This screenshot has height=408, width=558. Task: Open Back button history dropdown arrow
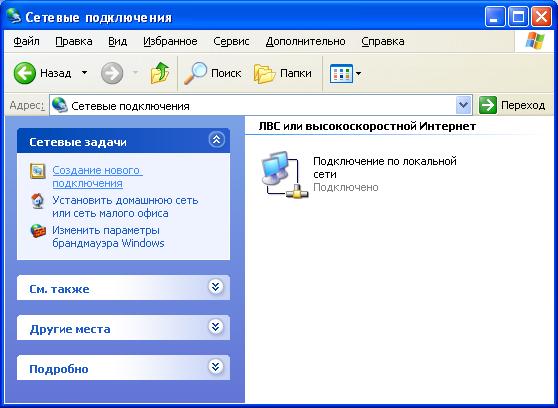(84, 73)
